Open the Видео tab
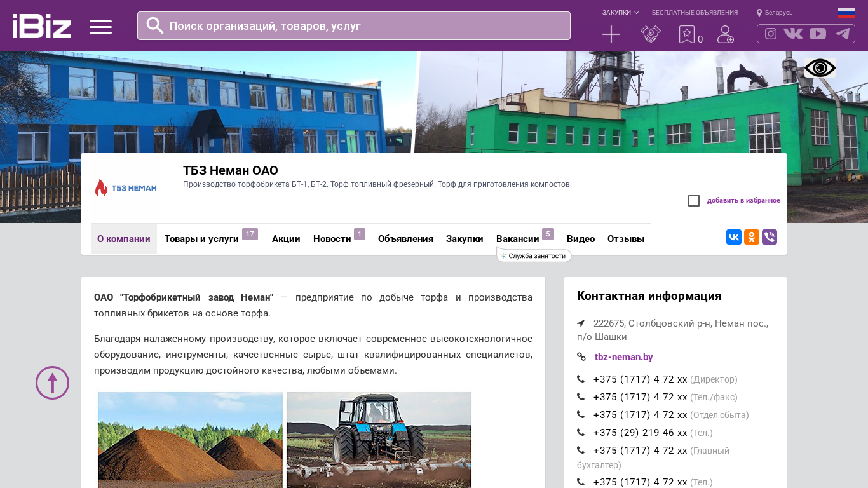The image size is (868, 488). [581, 239]
